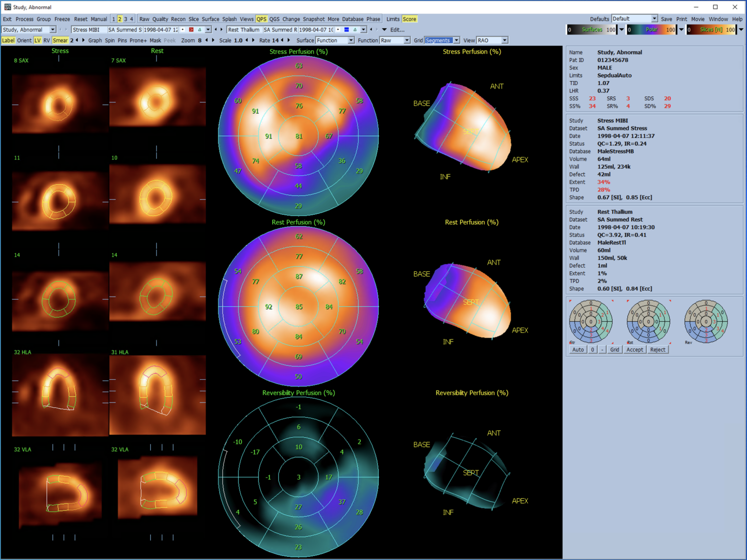Screen dimensions: 747x560
Task: Click the green triangle icon in the Rest study bar
Action: (x=355, y=29)
